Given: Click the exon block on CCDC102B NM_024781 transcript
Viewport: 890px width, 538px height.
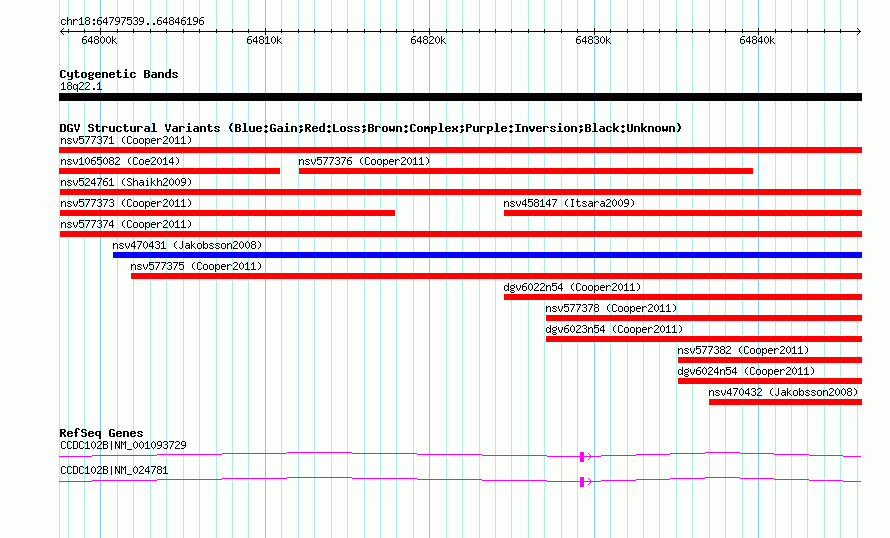Looking at the screenshot, I should (x=582, y=482).
